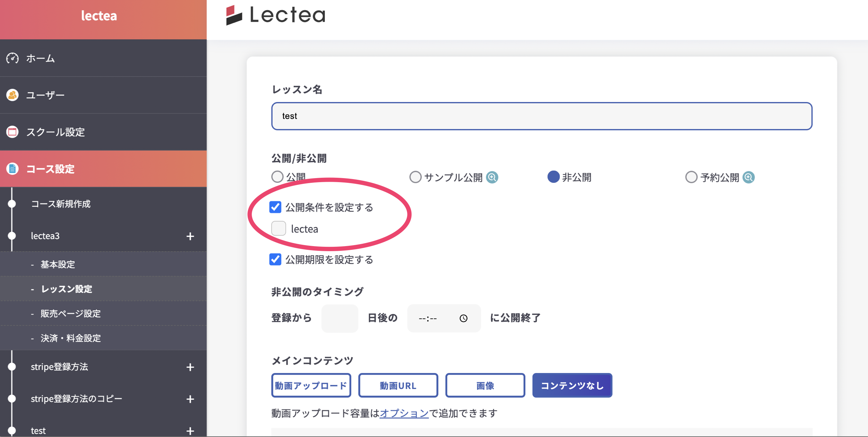Select the 公開 radio button

click(277, 177)
